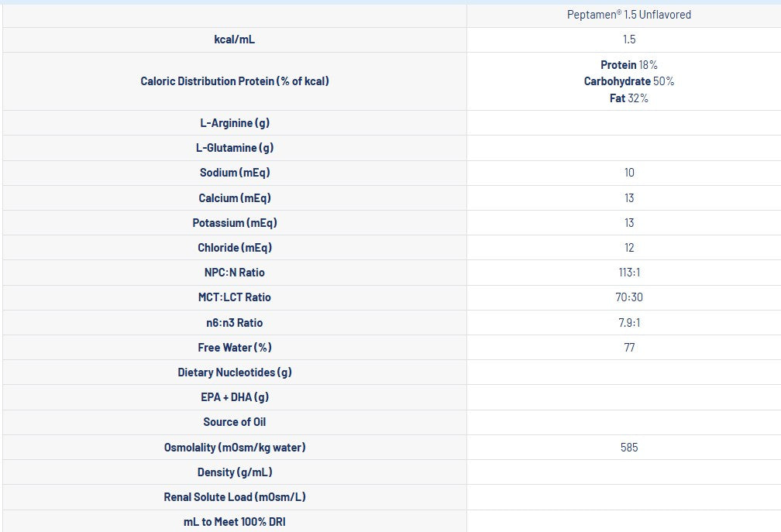Click the Source of Oil row label
Screen dimensions: 781x532
[x=234, y=422]
